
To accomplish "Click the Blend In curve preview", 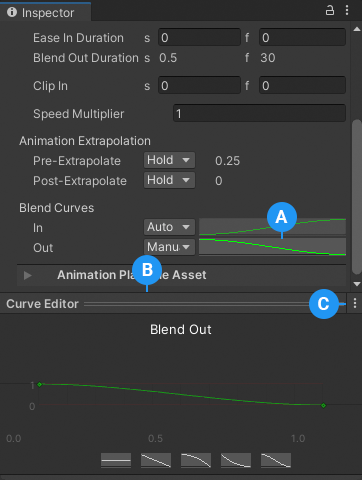I will 272,227.
